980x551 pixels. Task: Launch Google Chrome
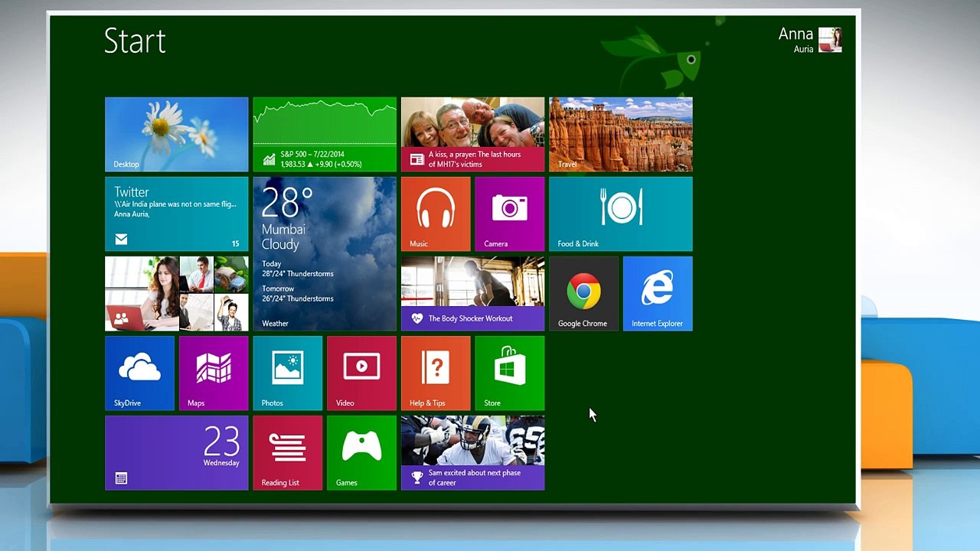(583, 294)
